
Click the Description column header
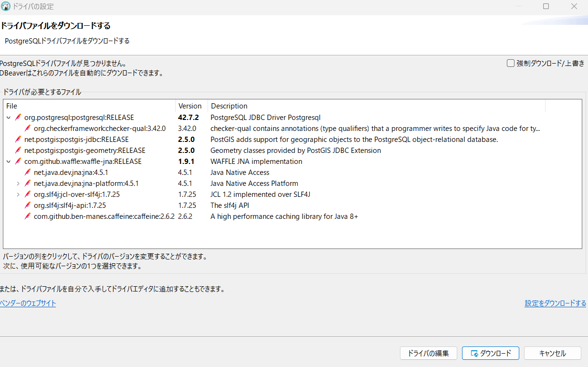coord(229,106)
